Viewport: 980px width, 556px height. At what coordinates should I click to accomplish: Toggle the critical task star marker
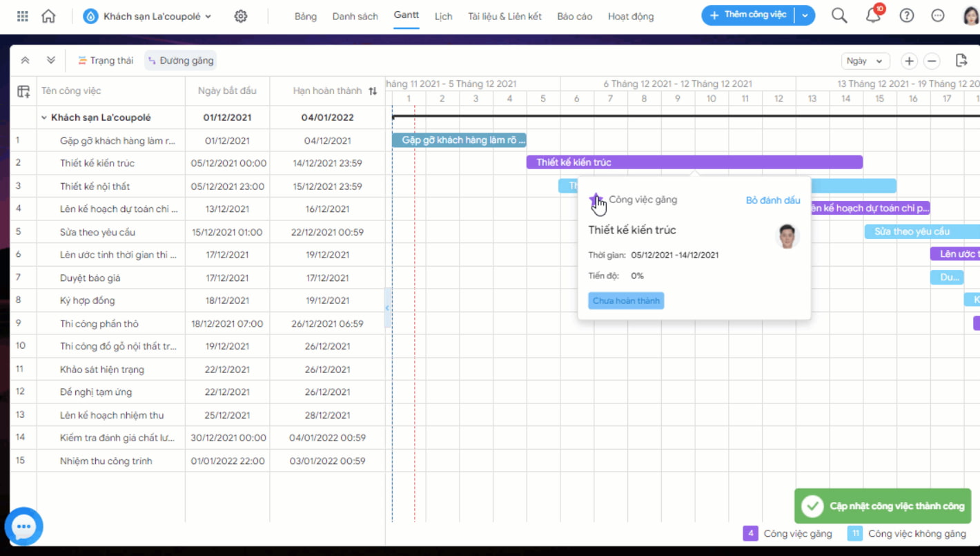595,200
